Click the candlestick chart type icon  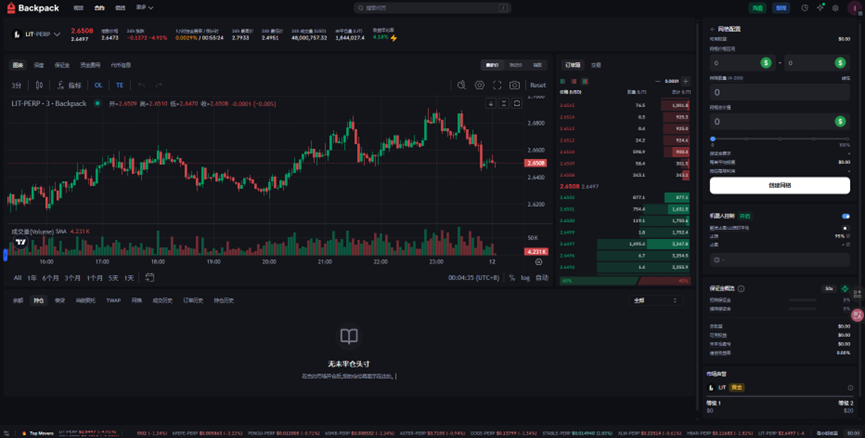point(39,85)
